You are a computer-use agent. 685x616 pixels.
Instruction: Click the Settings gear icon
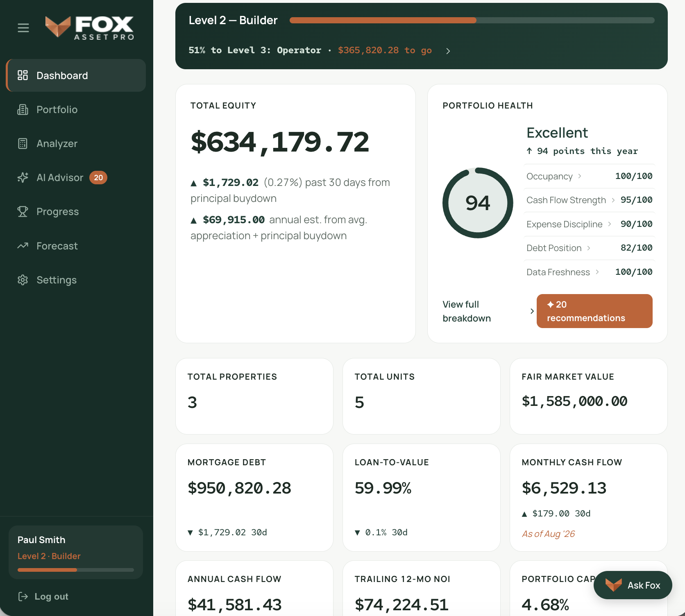click(x=23, y=280)
